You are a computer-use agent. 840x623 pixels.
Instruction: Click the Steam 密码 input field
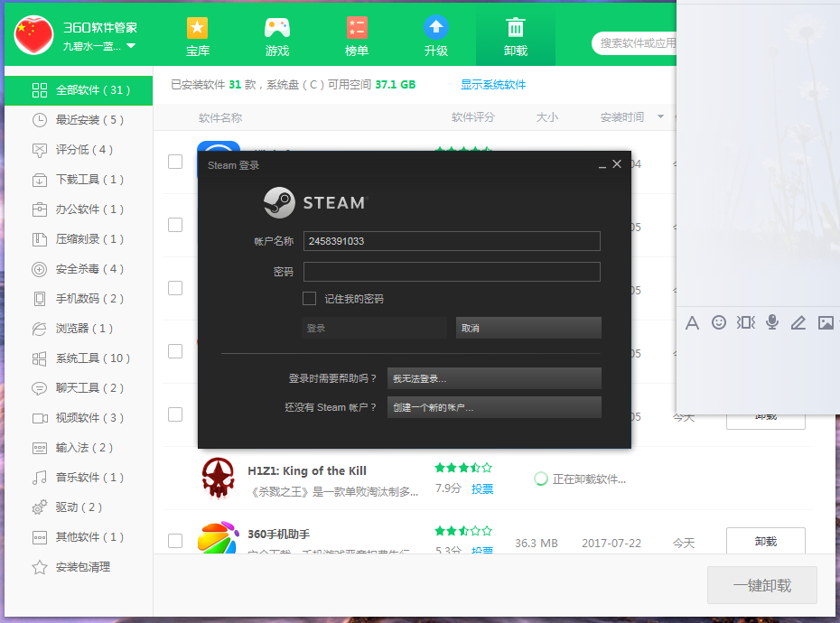tap(452, 272)
